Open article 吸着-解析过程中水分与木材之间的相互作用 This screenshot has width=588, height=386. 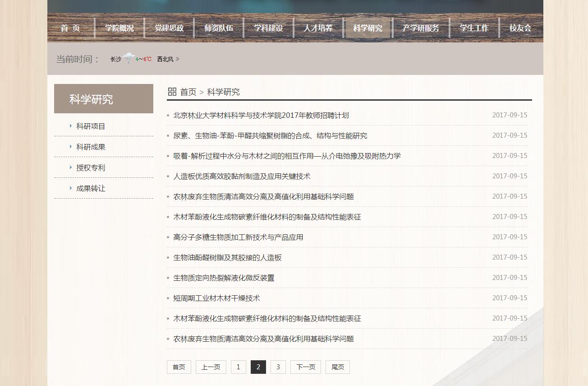pyautogui.click(x=287, y=156)
